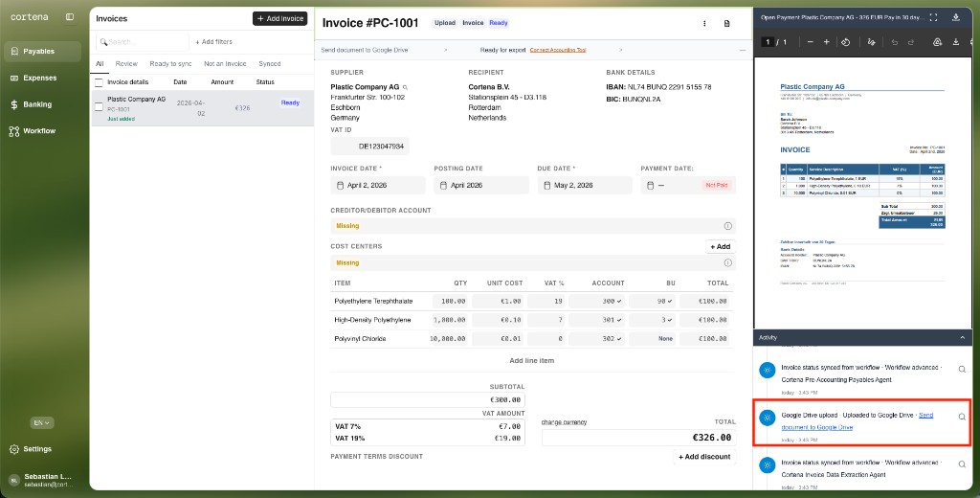980x498 pixels.
Task: Click the Connect Accounting Tool link
Action: 558,50
